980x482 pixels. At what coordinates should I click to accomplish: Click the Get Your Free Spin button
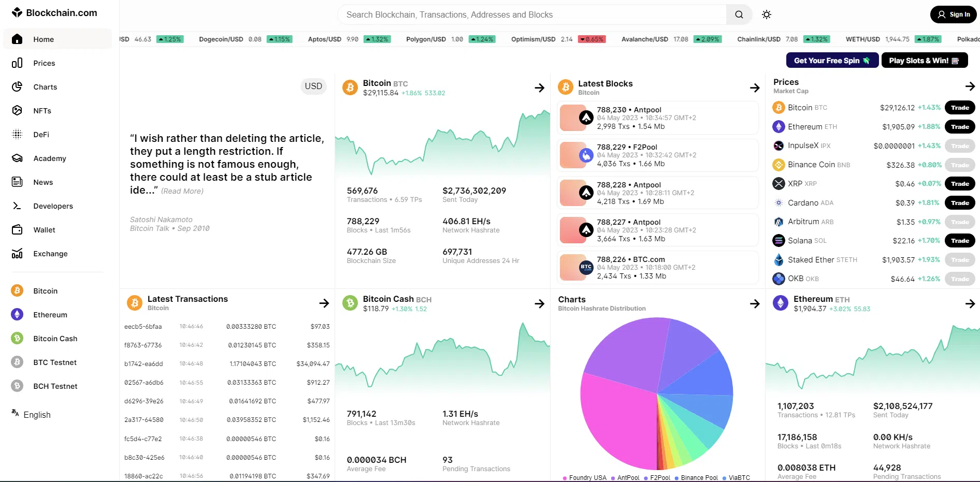(832, 61)
